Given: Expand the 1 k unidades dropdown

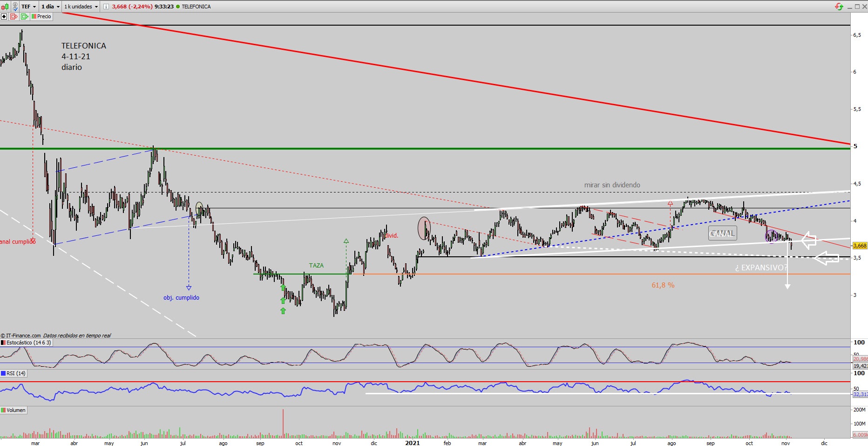Looking at the screenshot, I should click(x=81, y=7).
